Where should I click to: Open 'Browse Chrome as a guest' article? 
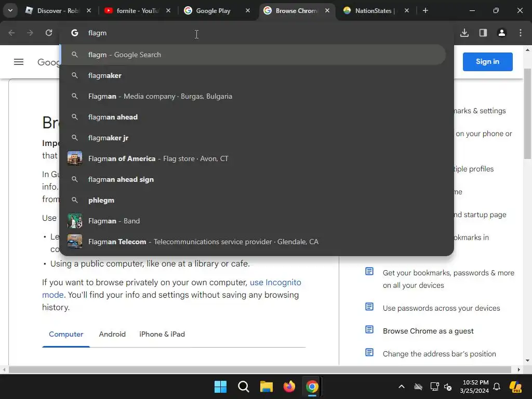click(x=428, y=331)
